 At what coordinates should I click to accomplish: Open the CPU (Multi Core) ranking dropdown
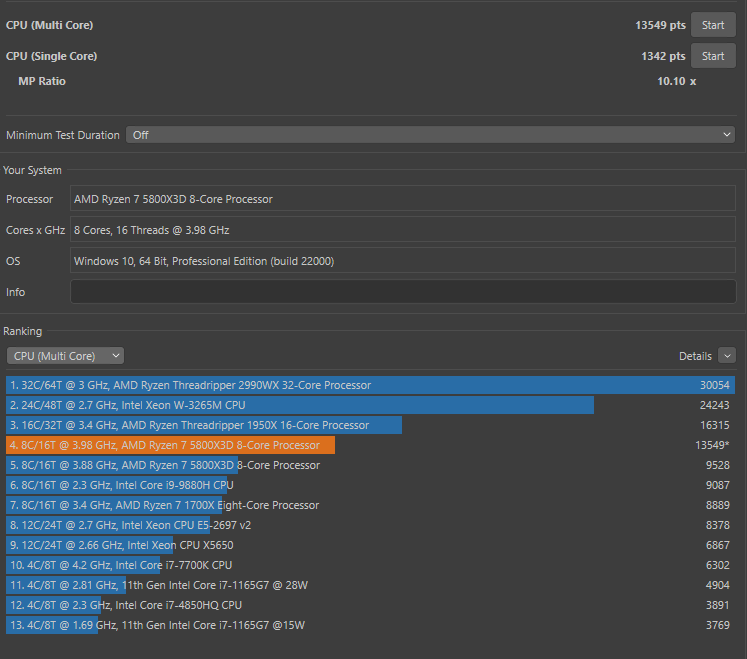[x=65, y=356]
